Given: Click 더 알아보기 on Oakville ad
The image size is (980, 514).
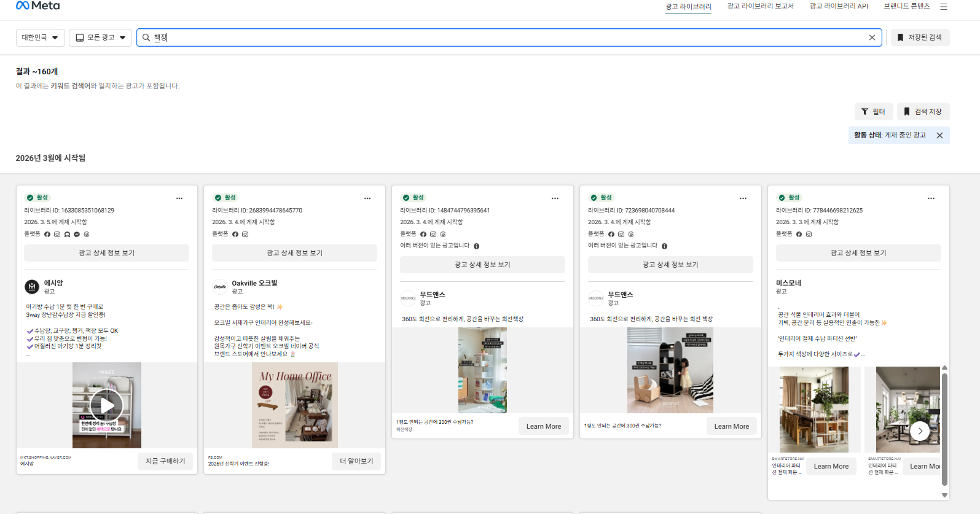Looking at the screenshot, I should point(356,461).
